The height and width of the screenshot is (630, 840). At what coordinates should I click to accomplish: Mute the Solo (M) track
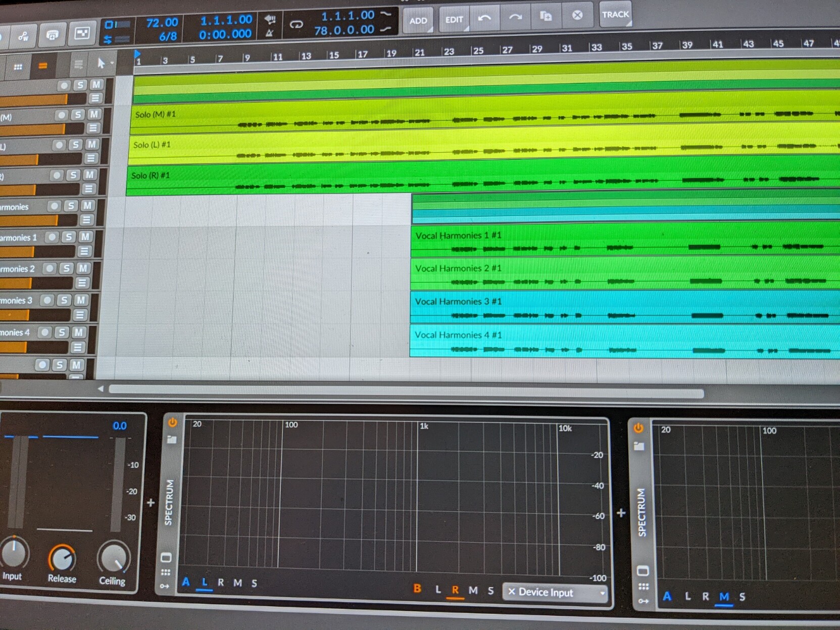click(x=94, y=114)
